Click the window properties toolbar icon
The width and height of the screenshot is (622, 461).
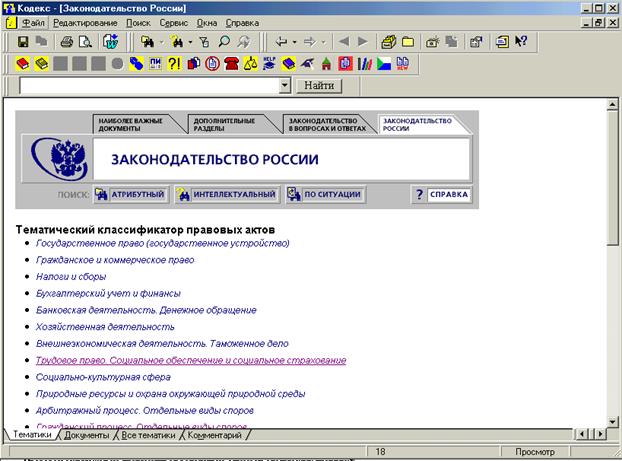[476, 42]
